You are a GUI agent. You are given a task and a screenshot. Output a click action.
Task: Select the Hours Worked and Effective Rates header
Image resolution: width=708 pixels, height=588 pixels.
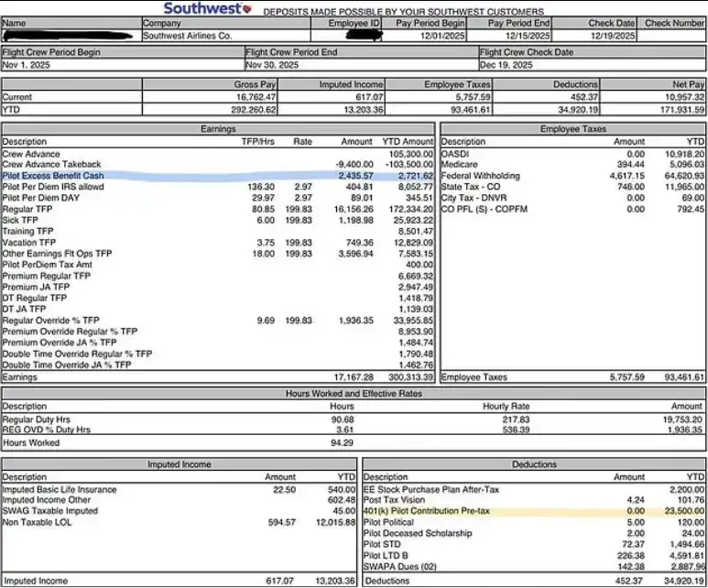click(354, 394)
